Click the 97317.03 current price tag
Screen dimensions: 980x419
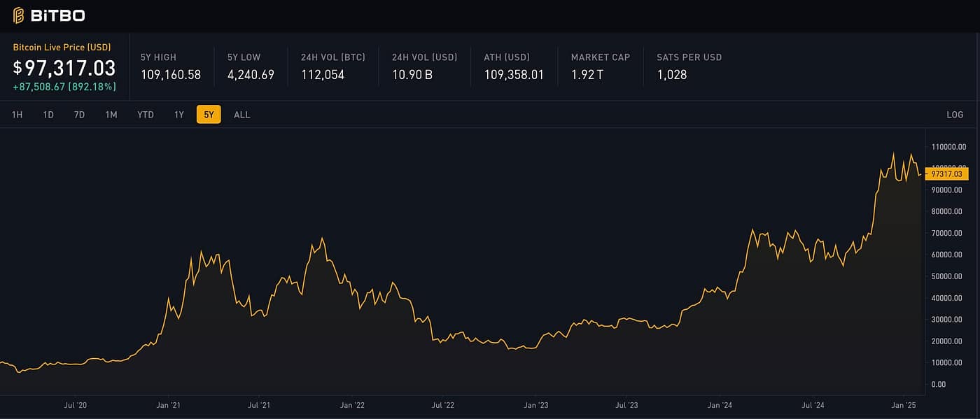[x=946, y=173]
